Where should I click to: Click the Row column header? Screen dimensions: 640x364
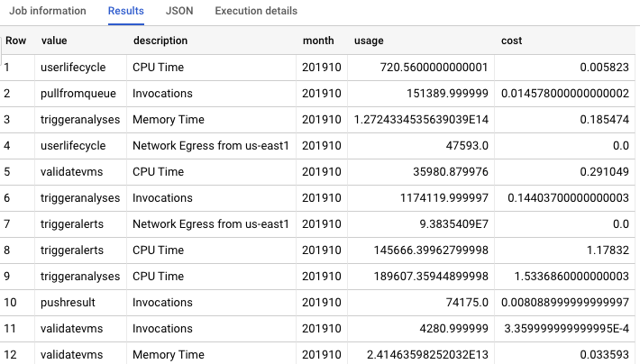(16, 41)
